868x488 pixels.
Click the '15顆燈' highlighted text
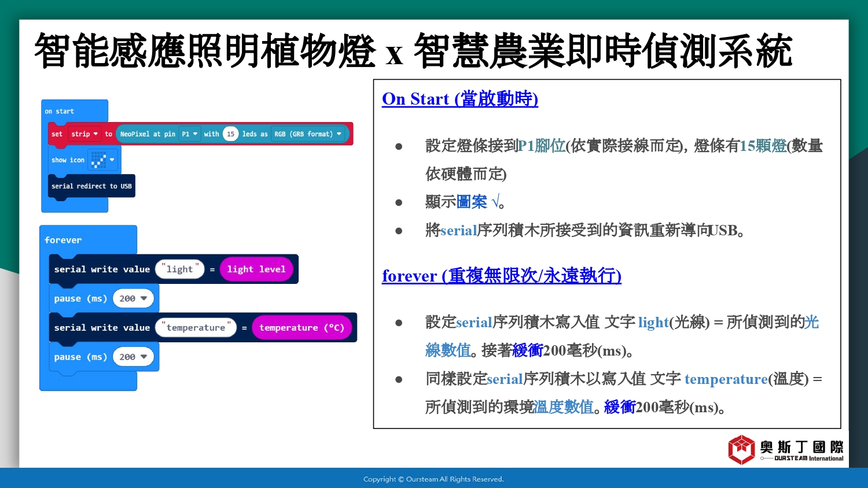tap(763, 146)
